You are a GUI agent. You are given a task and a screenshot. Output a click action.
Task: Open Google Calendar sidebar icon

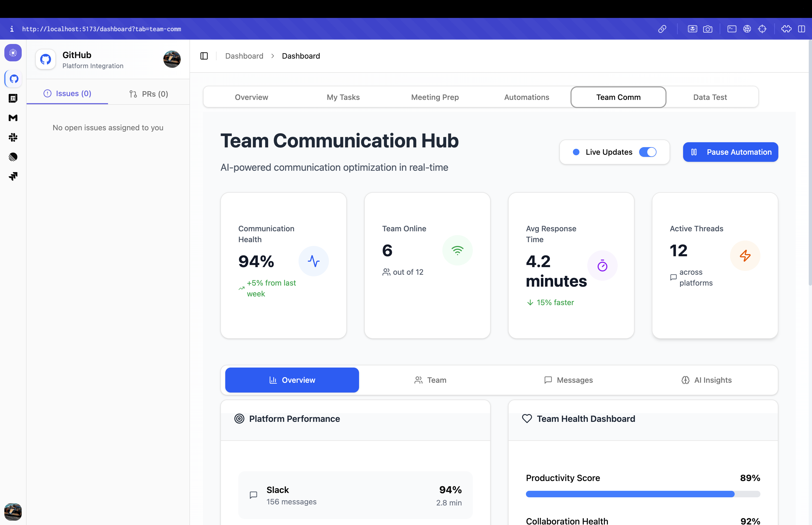[13, 99]
